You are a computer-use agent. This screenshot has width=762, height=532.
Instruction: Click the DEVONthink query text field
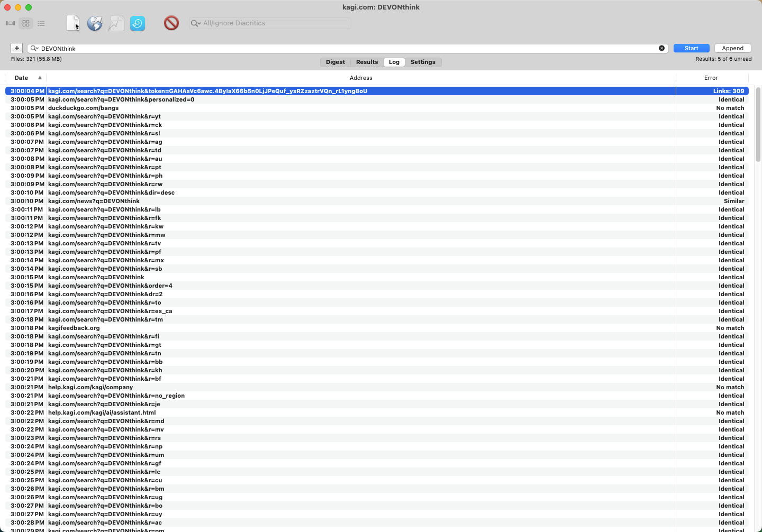pyautogui.click(x=348, y=49)
